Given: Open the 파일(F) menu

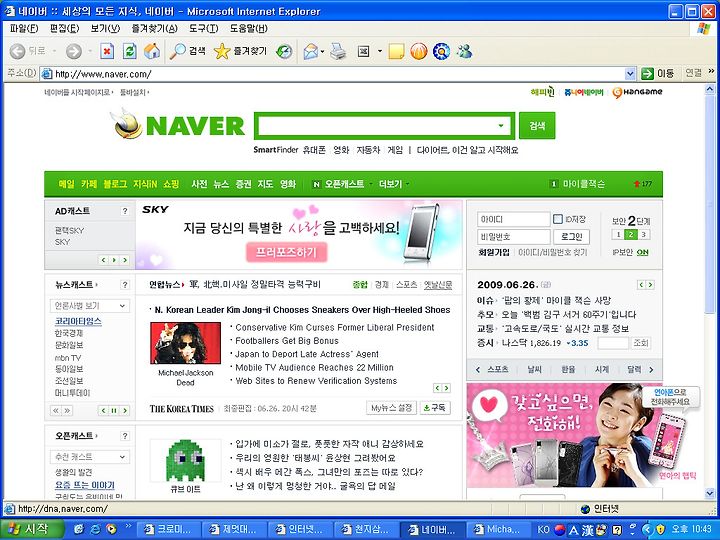Looking at the screenshot, I should coord(24,28).
